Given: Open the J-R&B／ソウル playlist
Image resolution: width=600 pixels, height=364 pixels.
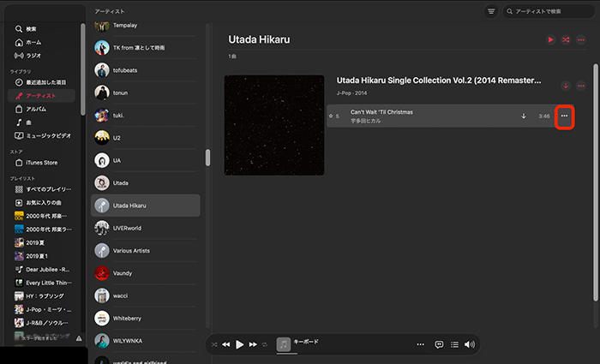Looking at the screenshot, I should [x=41, y=323].
